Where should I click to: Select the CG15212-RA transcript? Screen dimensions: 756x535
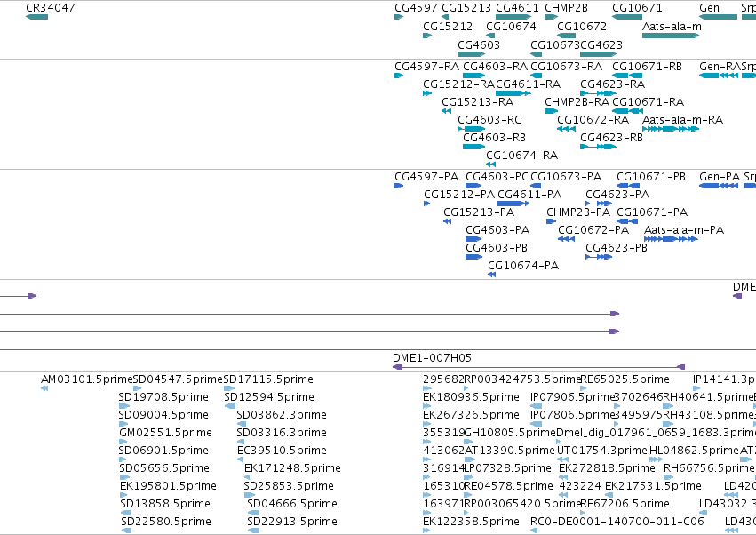point(427,93)
